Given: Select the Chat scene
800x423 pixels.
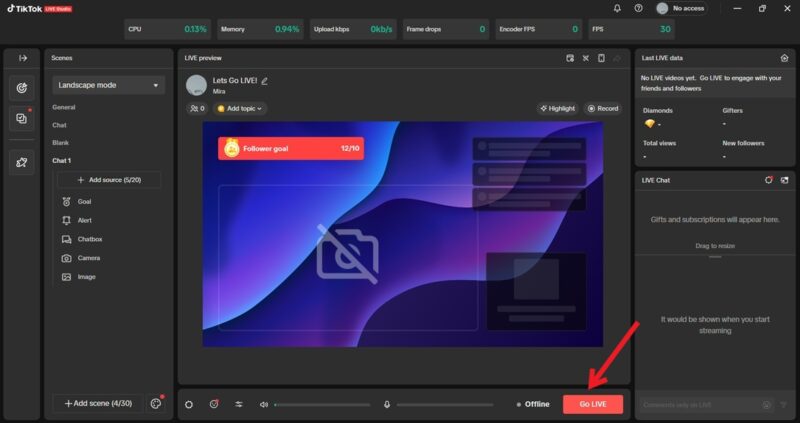Looking at the screenshot, I should [x=59, y=125].
